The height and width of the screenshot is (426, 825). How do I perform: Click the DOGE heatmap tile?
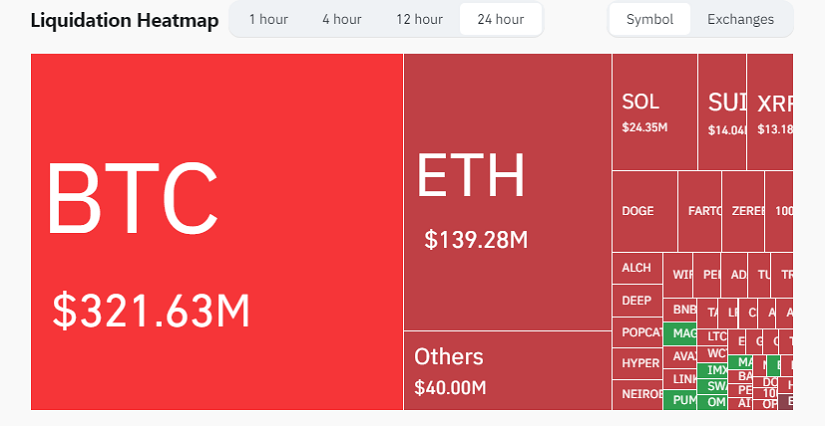coord(644,211)
